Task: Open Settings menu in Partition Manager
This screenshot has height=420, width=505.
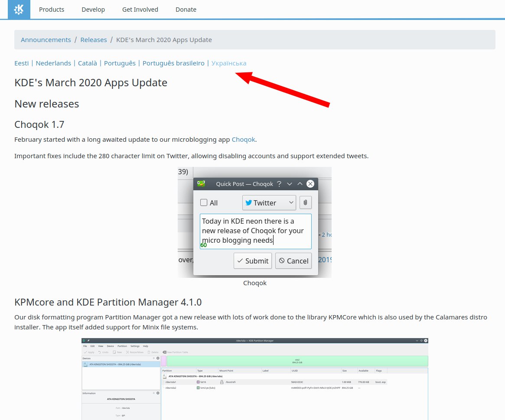Action: pyautogui.click(x=135, y=346)
